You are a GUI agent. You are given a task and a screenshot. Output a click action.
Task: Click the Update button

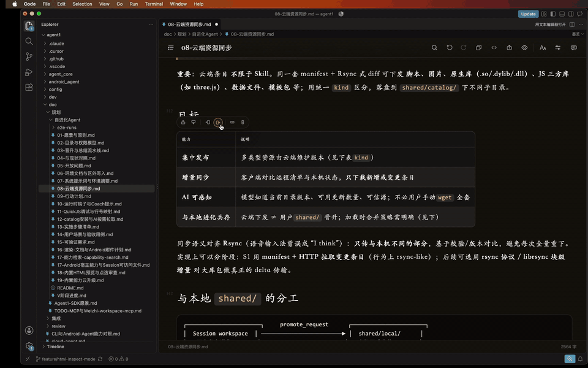click(x=528, y=14)
